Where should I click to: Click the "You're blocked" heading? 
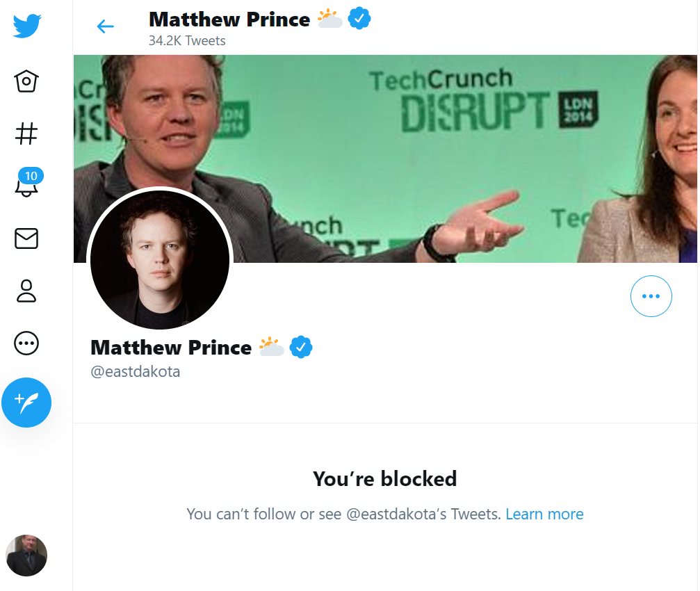(384, 479)
